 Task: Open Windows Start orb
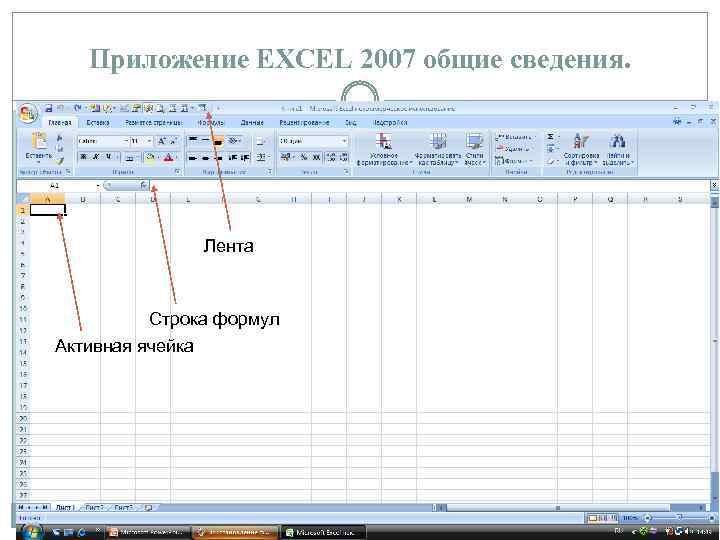pyautogui.click(x=32, y=533)
